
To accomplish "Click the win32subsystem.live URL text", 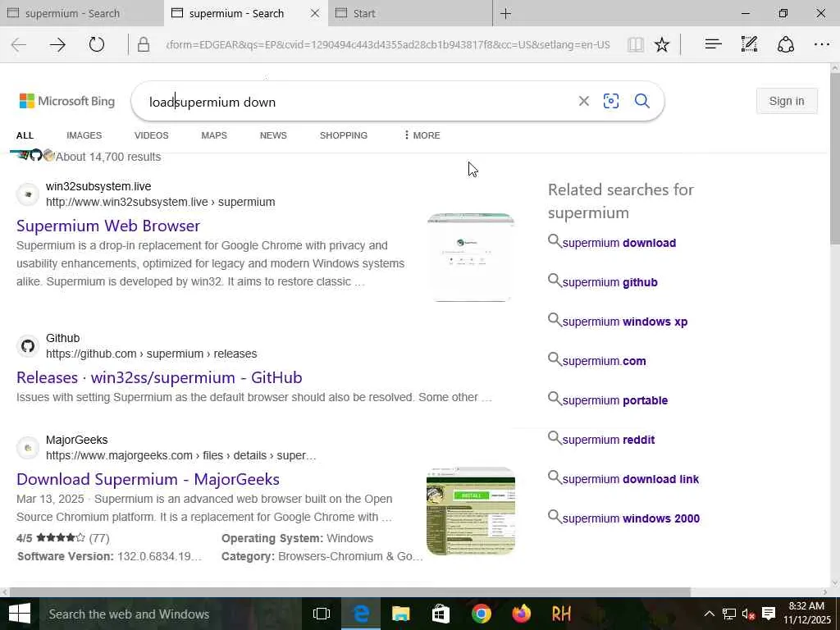I will click(160, 202).
